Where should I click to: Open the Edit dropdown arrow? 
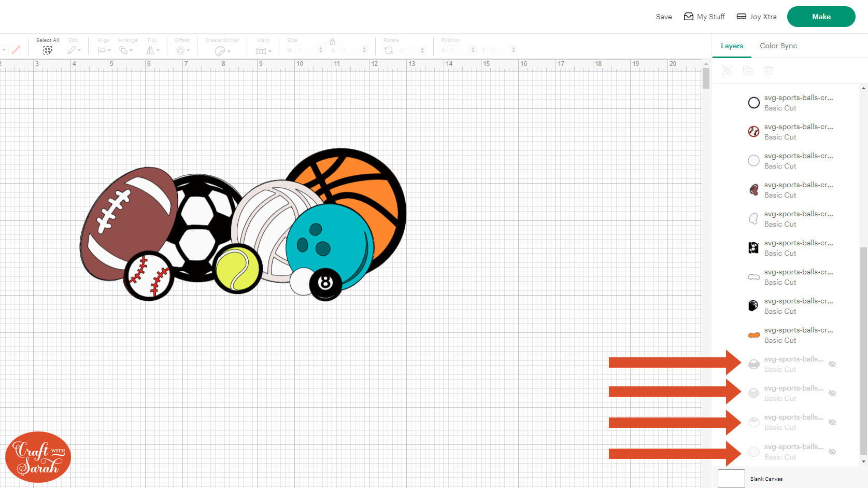79,51
